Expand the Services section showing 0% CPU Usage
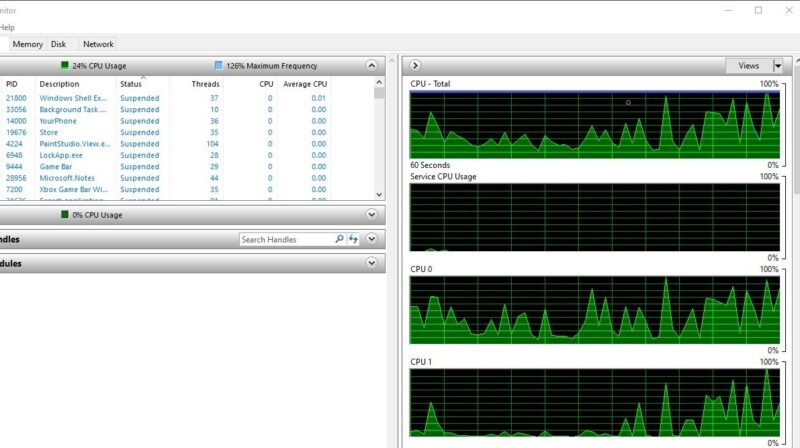The width and height of the screenshot is (800, 448). (371, 215)
